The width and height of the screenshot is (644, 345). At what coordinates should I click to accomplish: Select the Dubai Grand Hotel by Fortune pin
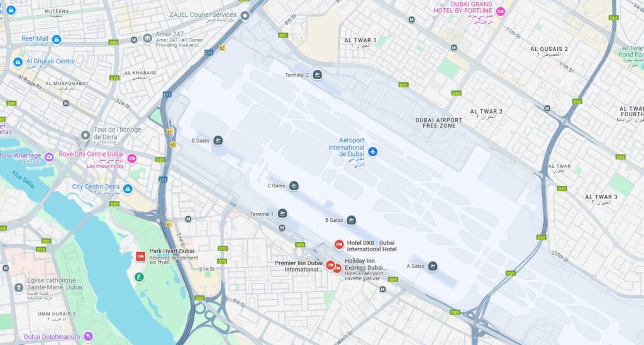coord(500,12)
